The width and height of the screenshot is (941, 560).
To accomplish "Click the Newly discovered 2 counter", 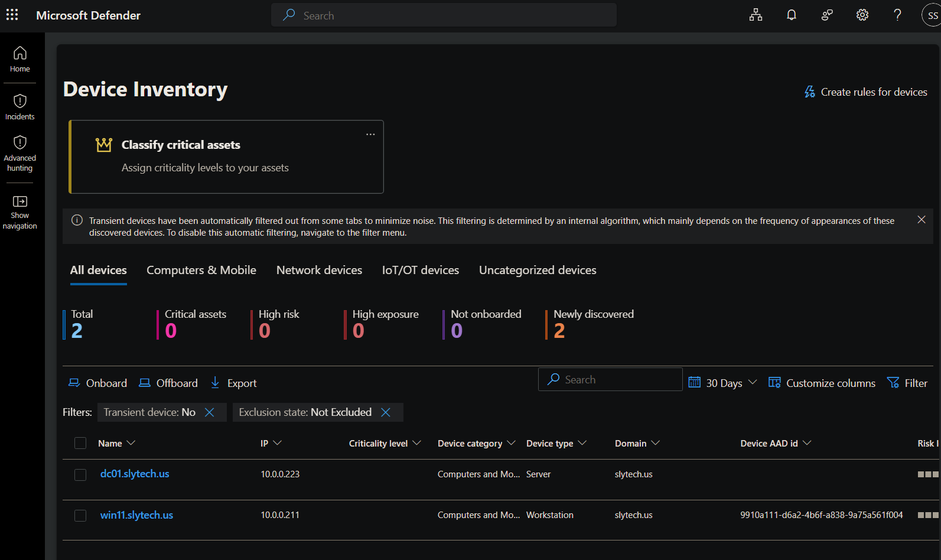I will (x=590, y=324).
